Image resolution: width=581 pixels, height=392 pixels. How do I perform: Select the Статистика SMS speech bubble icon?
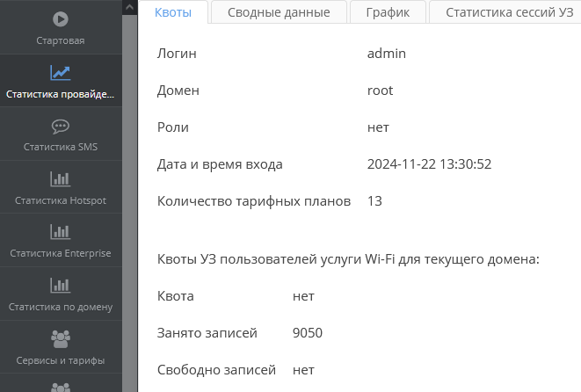pos(60,126)
